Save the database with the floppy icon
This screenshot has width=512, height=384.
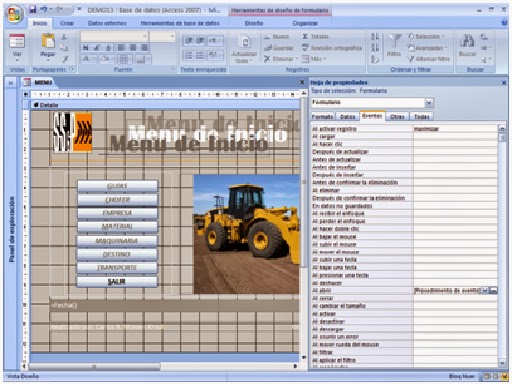click(32, 10)
